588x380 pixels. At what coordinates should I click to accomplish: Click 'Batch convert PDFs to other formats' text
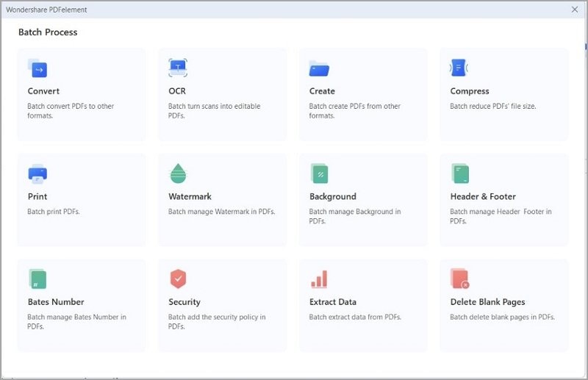(71, 111)
